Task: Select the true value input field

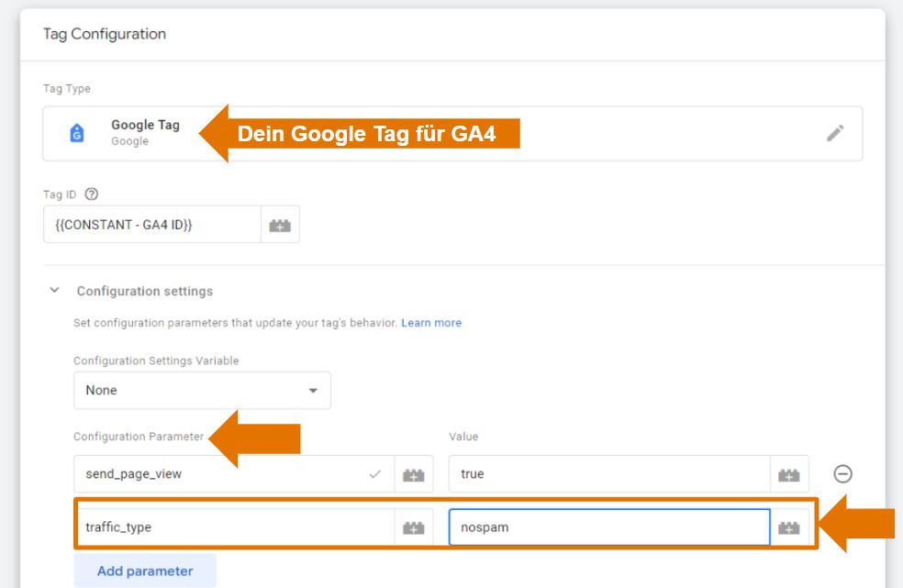Action: (x=587, y=474)
